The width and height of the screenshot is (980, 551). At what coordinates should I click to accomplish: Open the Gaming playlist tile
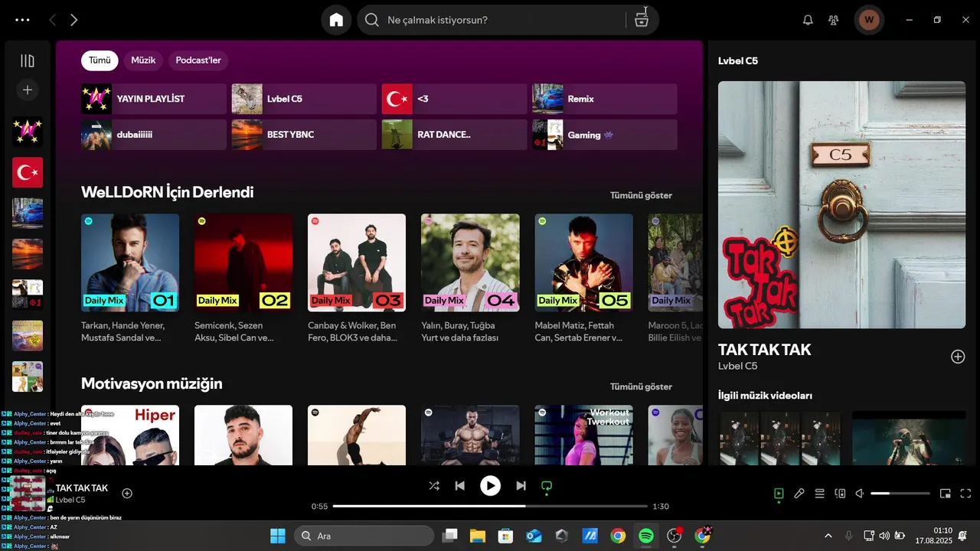605,135
